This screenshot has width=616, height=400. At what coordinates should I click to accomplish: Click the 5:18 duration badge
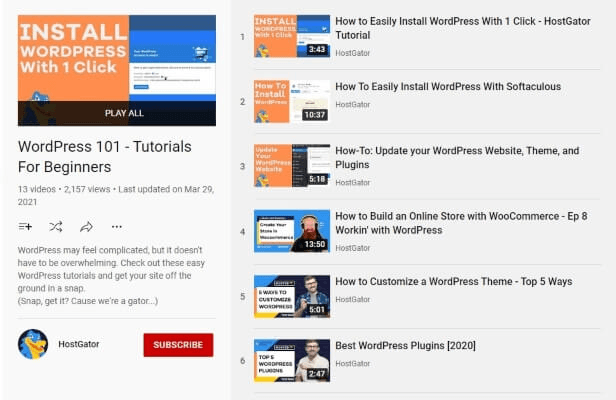click(x=317, y=180)
